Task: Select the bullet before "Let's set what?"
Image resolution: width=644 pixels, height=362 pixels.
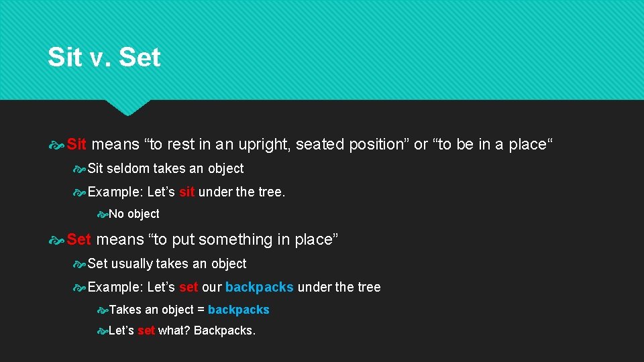Action: 103,330
